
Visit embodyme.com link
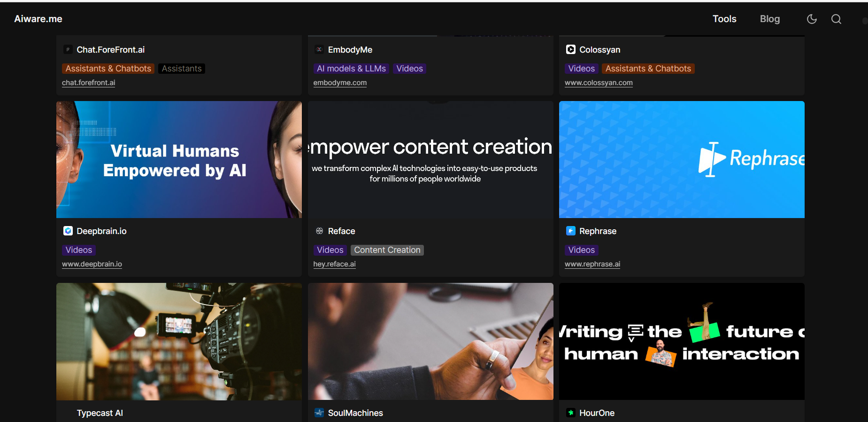pyautogui.click(x=340, y=83)
